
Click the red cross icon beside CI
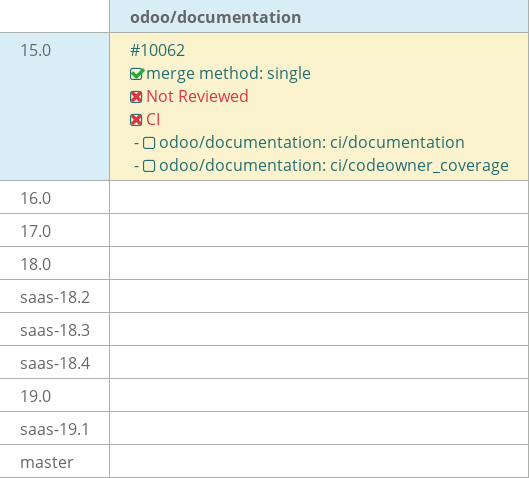click(136, 120)
